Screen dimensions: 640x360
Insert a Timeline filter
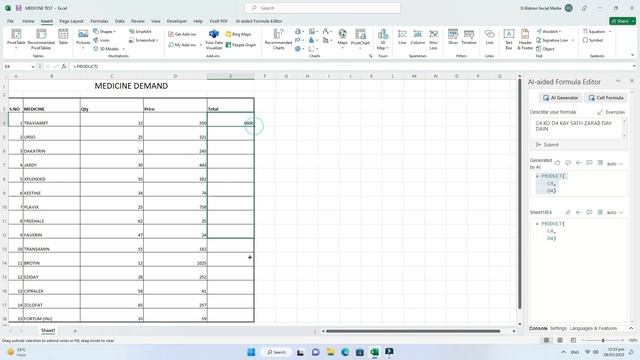469,37
